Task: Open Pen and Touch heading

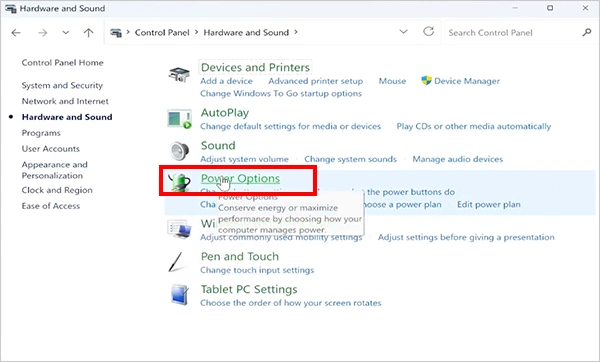Action: click(240, 256)
